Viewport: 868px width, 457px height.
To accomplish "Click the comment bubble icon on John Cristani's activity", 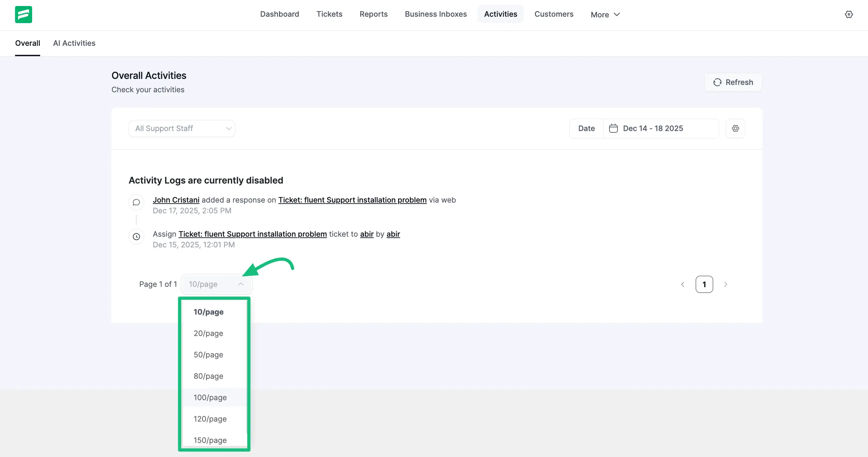I will click(x=136, y=202).
